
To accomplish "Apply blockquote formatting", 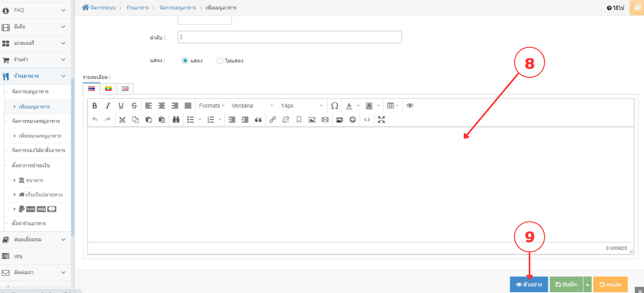I will tap(258, 120).
